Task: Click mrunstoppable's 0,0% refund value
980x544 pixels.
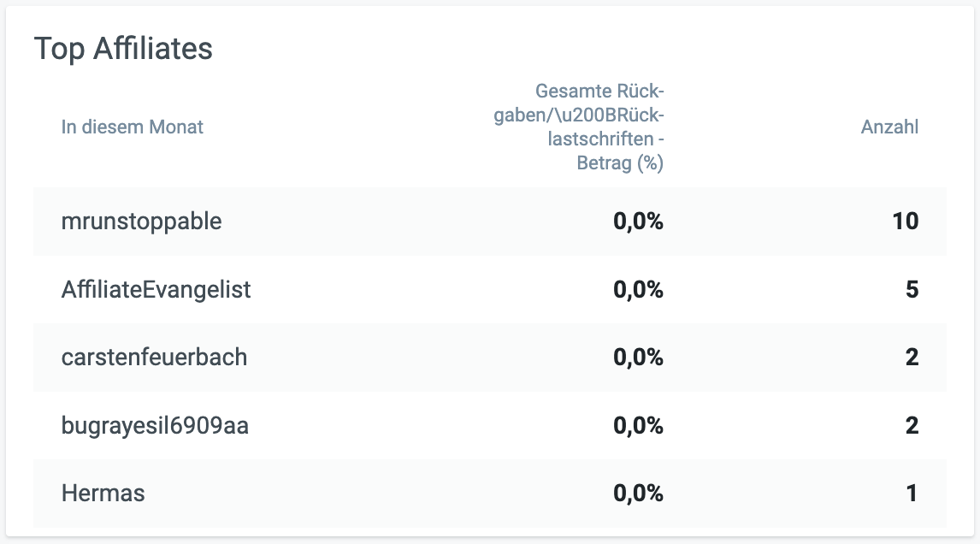Action: coord(638,222)
